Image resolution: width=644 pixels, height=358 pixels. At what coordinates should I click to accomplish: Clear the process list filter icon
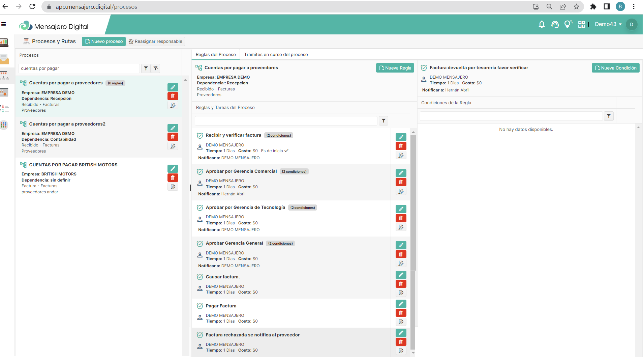[x=155, y=68]
